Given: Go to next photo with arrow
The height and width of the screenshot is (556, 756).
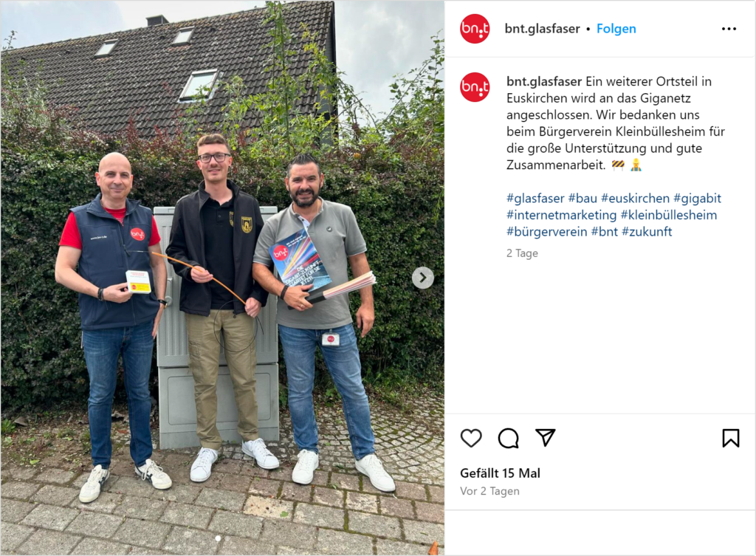Looking at the screenshot, I should [423, 278].
